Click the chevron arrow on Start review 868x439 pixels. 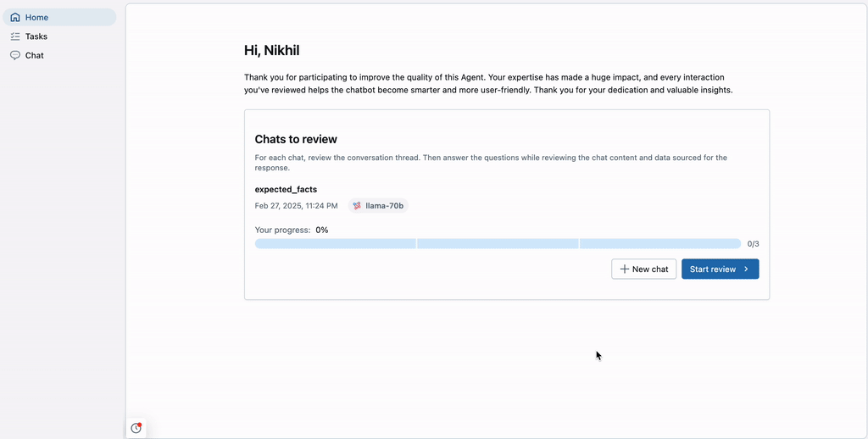click(x=746, y=270)
